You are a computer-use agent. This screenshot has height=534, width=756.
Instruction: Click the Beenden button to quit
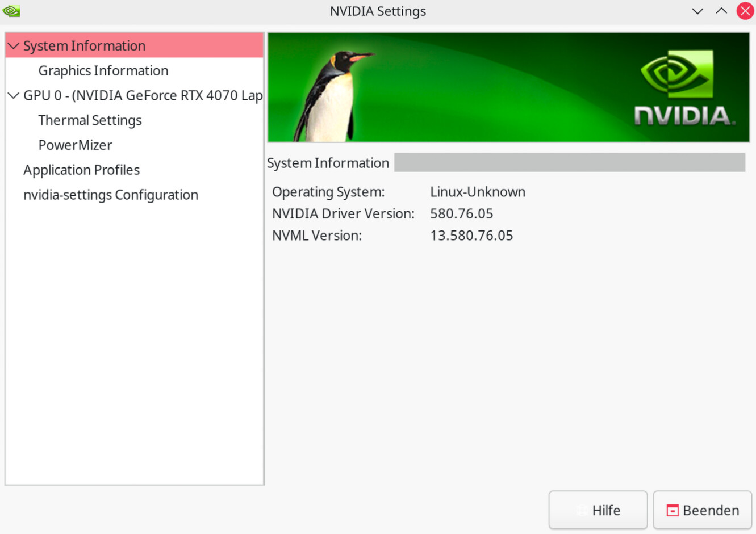[702, 510]
